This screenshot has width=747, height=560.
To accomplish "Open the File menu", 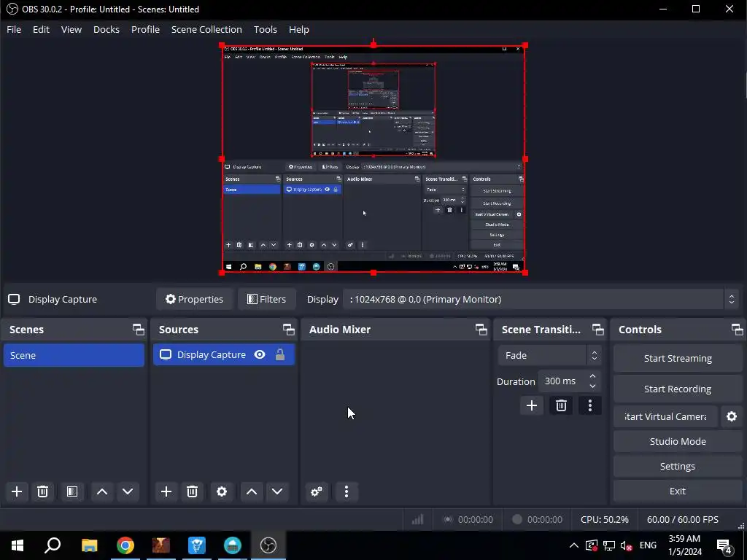I will [x=14, y=29].
